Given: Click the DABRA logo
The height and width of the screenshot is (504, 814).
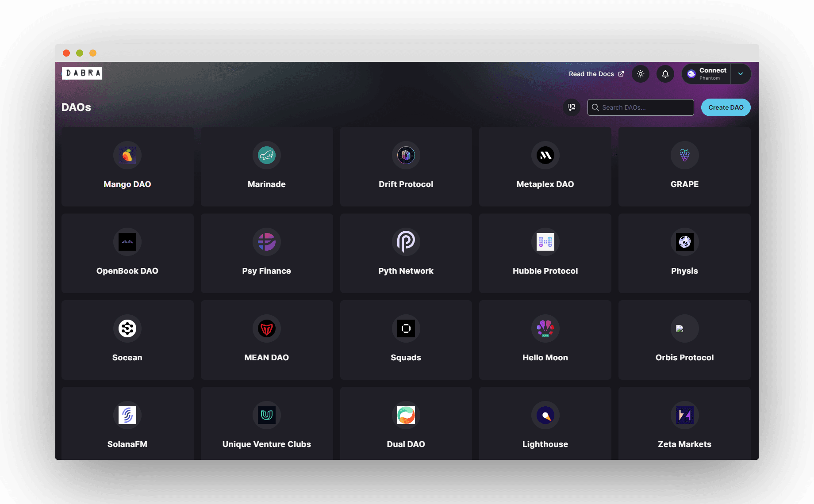Looking at the screenshot, I should 82,73.
